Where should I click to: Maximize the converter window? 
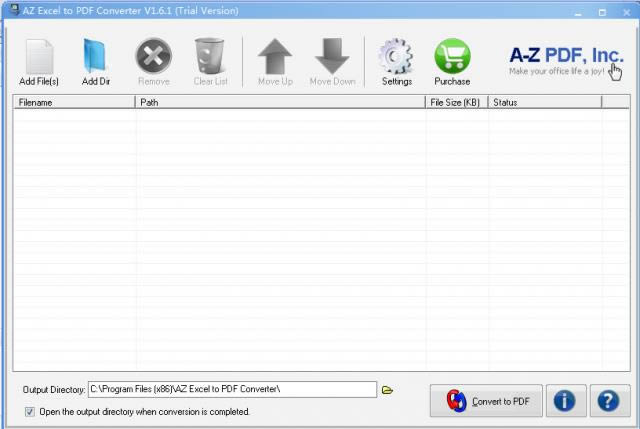tap(602, 13)
